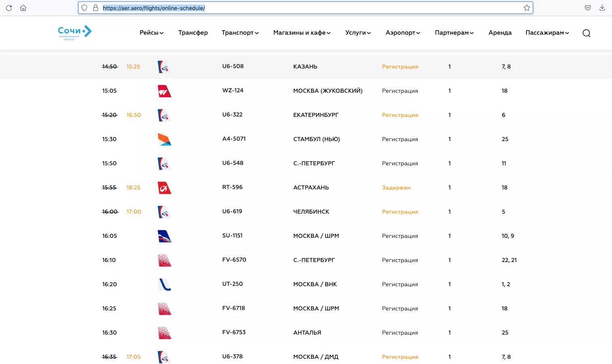Open the Аренда menu item
Image resolution: width=612 pixels, height=364 pixels.
point(500,33)
